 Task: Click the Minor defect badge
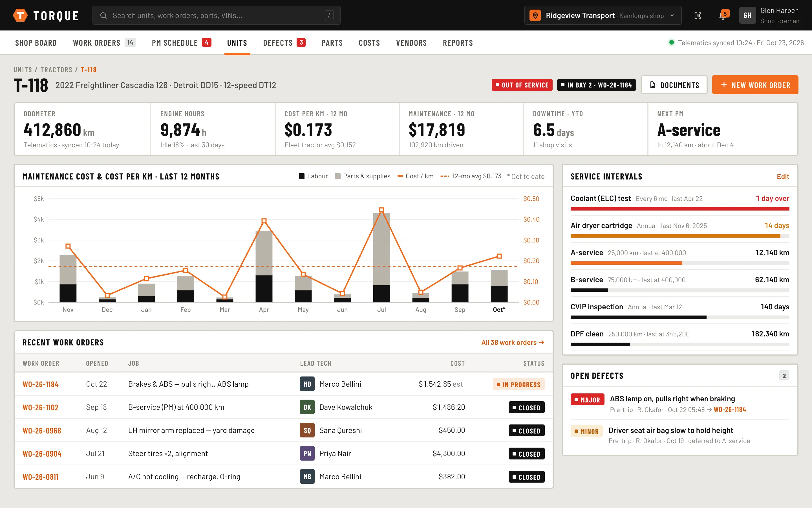pos(586,431)
